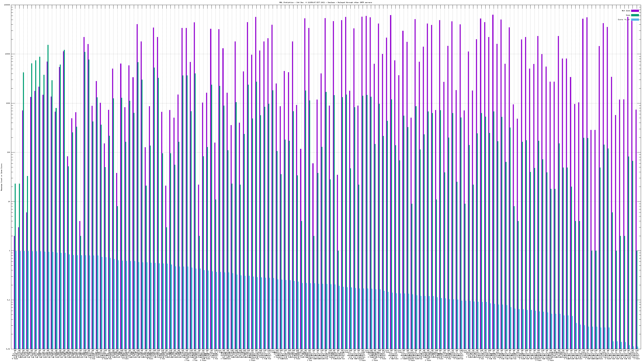Click the 1 y-axis tick label
This screenshot has width=644, height=362.
10,251
